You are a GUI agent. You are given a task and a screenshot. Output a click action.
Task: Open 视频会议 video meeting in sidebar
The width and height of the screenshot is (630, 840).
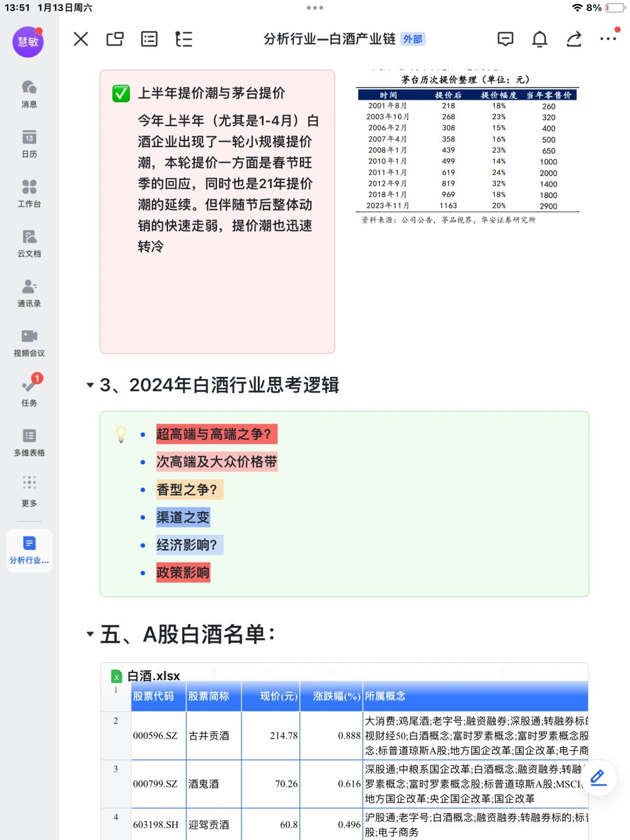coord(29,343)
